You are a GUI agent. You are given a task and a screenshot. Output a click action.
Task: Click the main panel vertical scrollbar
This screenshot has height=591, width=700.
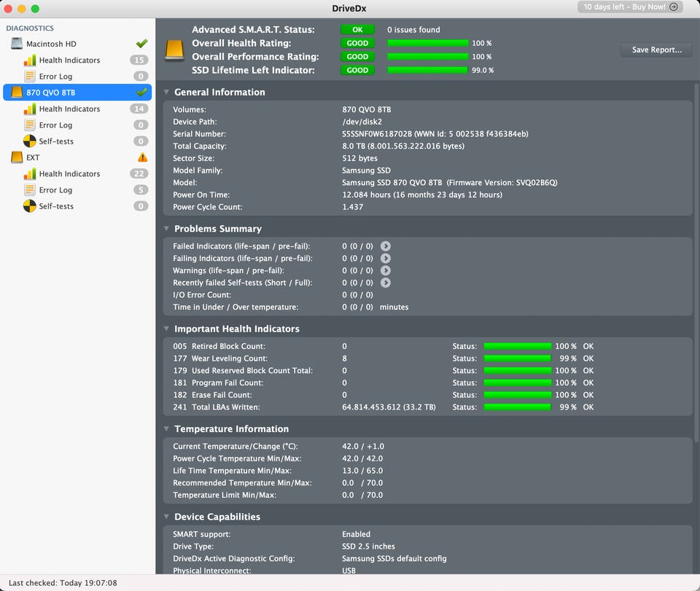[x=696, y=263]
